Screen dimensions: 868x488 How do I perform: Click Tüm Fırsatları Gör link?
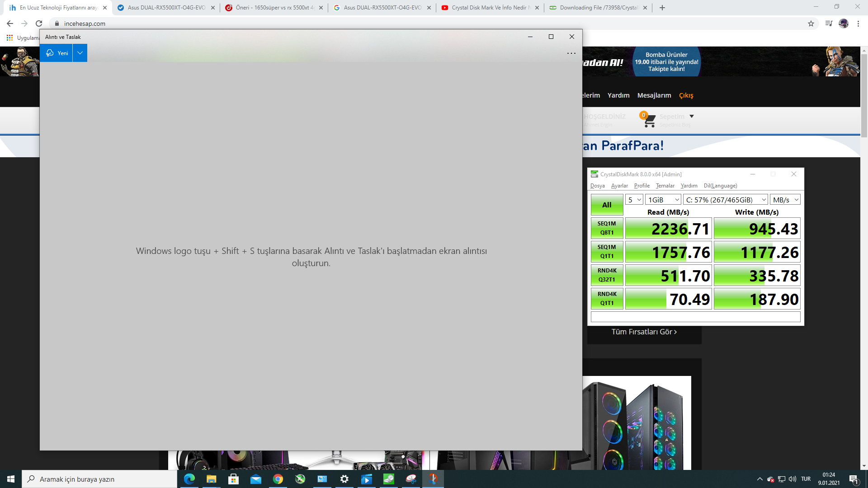644,332
